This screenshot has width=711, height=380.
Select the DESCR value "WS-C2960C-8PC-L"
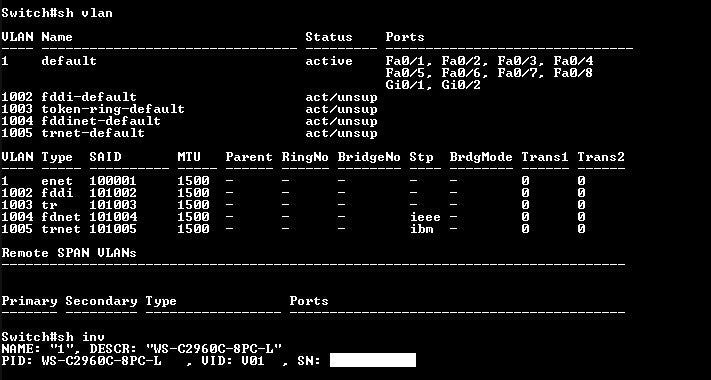(213, 349)
